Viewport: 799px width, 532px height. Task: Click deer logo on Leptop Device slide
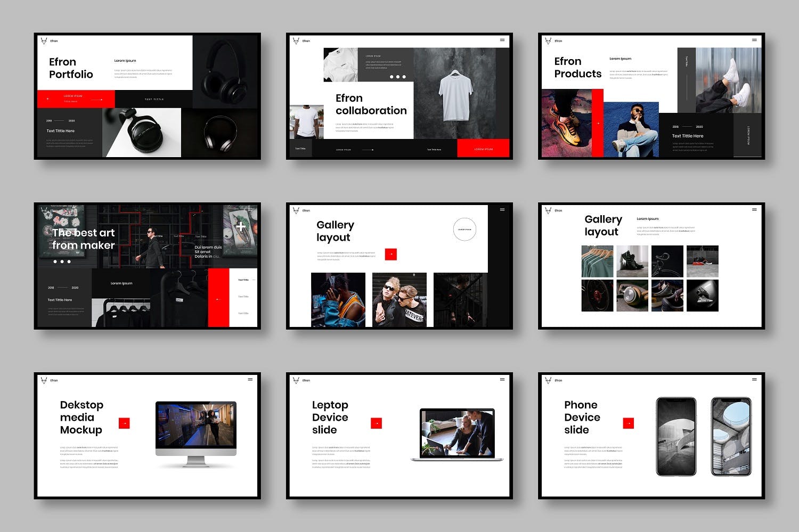coord(296,380)
